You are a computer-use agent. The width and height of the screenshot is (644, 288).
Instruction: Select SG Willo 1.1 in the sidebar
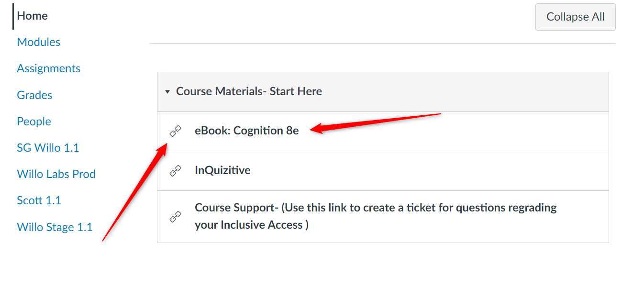pyautogui.click(x=48, y=148)
